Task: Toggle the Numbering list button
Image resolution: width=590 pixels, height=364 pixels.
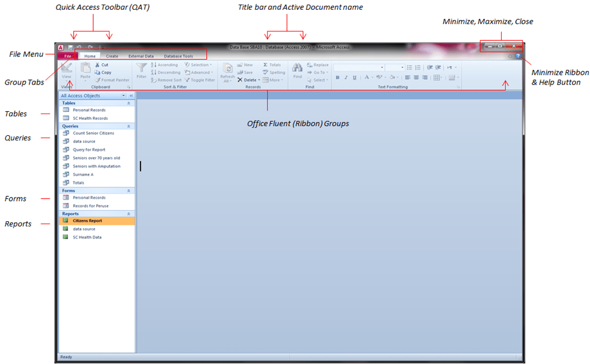Action: (x=418, y=67)
